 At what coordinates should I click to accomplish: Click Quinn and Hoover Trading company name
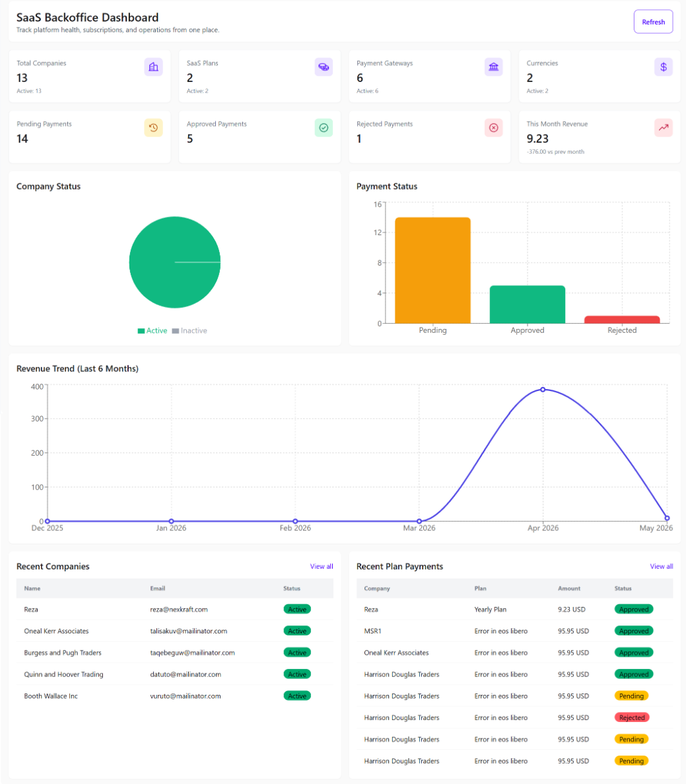[x=63, y=674]
